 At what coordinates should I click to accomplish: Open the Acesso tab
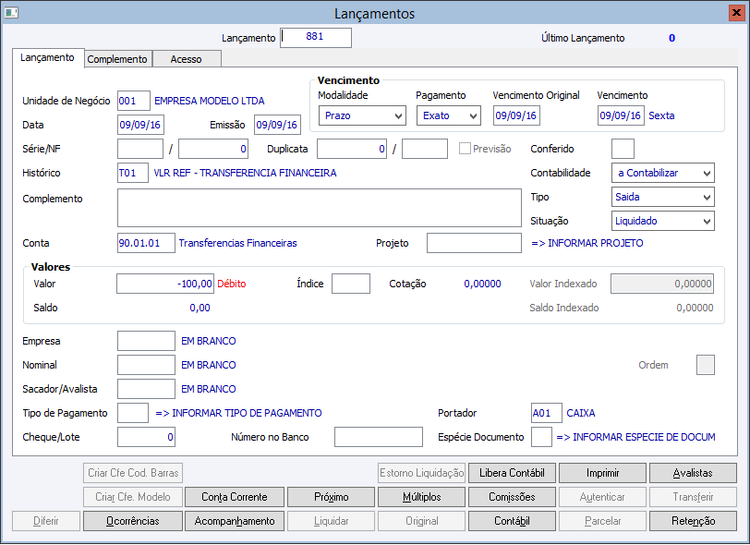186,59
